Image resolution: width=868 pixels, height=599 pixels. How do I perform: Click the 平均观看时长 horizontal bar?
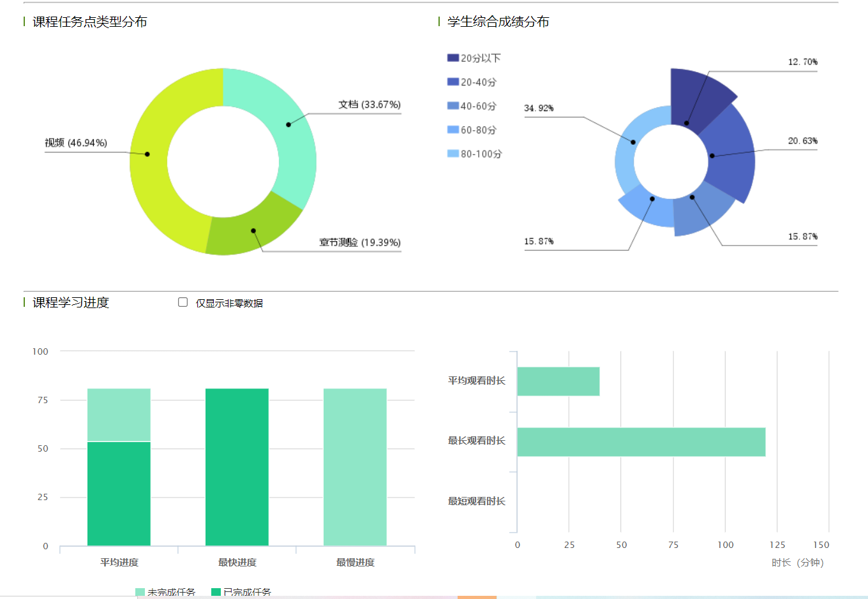click(558, 381)
